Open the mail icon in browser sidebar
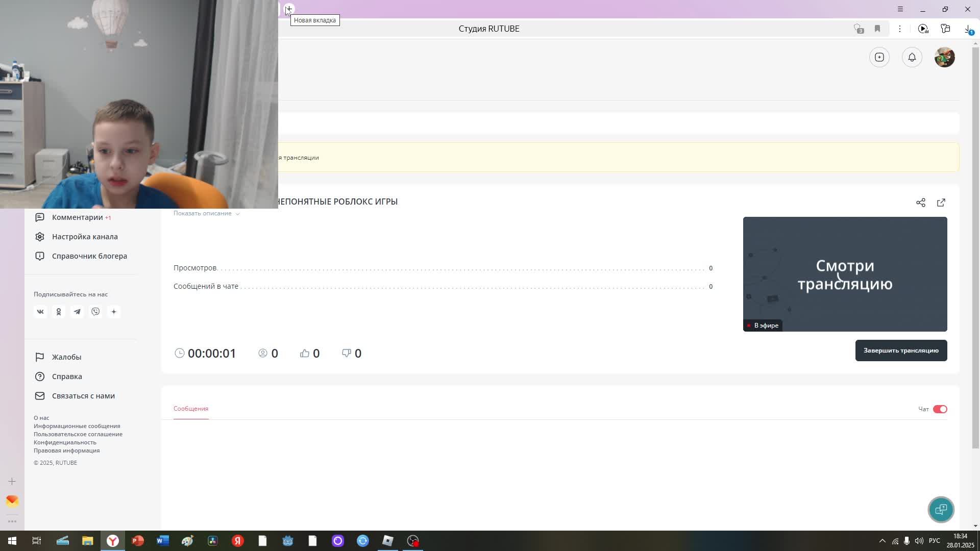Screen dimensions: 980x551 tap(12, 501)
